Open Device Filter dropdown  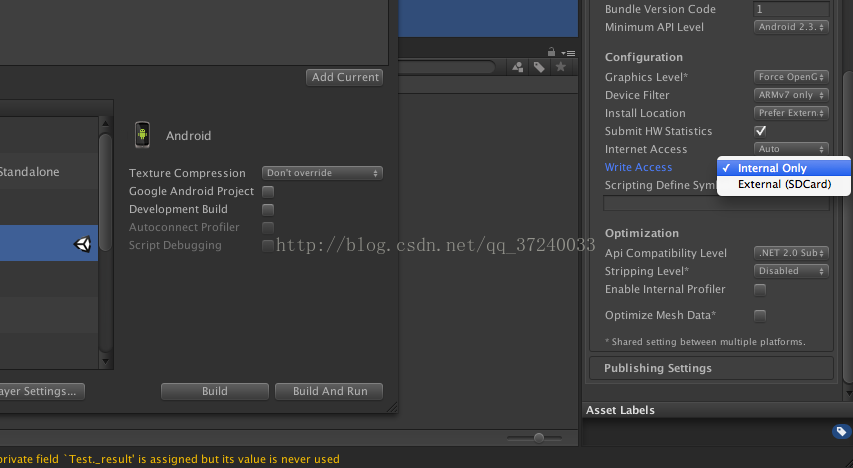(x=791, y=95)
